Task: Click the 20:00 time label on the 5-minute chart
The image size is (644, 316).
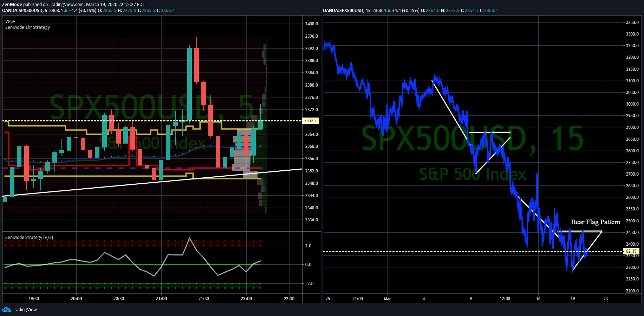Action: [x=76, y=299]
